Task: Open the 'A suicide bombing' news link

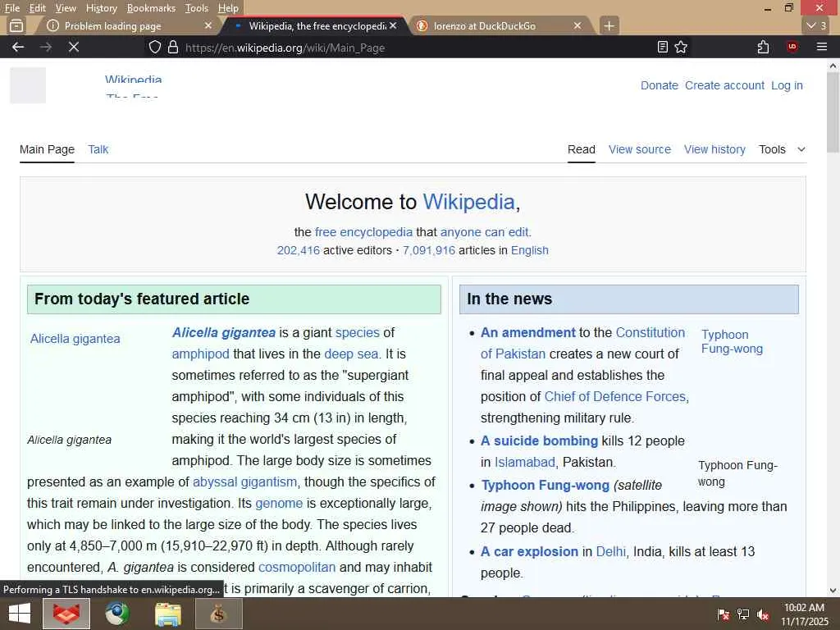Action: tap(539, 441)
